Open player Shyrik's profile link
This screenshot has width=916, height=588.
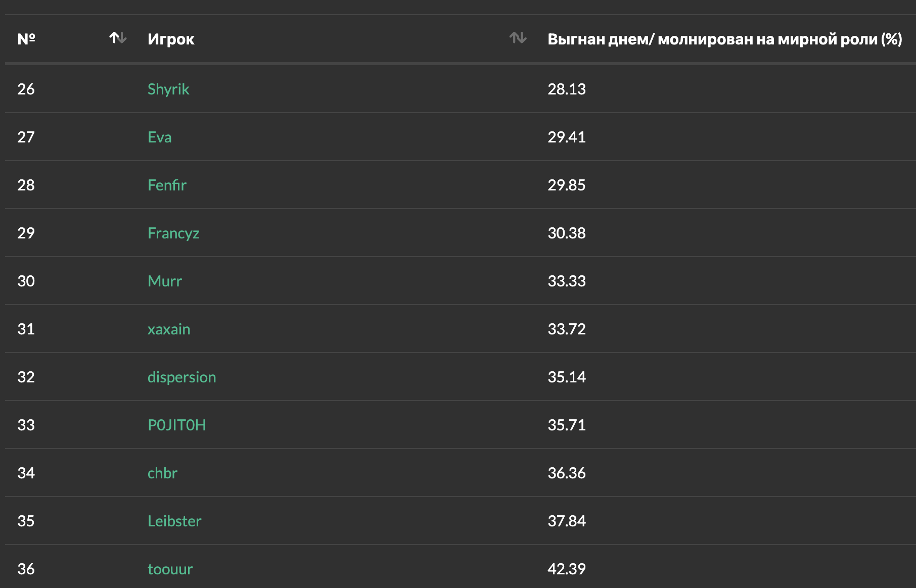pyautogui.click(x=168, y=89)
